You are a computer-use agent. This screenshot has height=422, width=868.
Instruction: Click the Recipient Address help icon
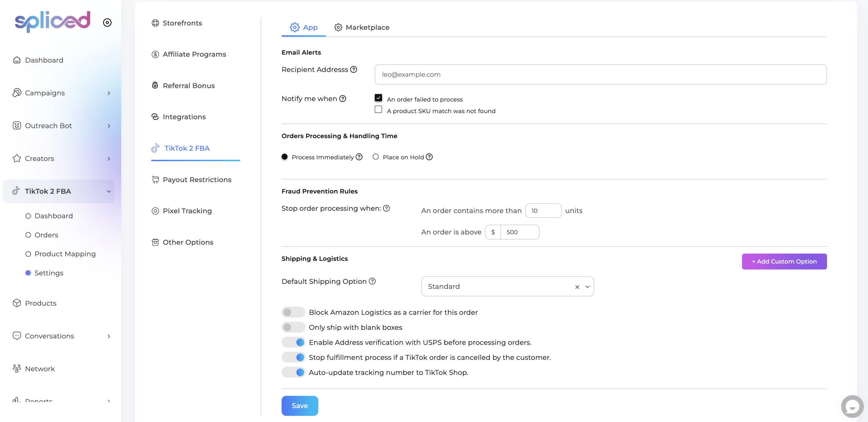354,69
